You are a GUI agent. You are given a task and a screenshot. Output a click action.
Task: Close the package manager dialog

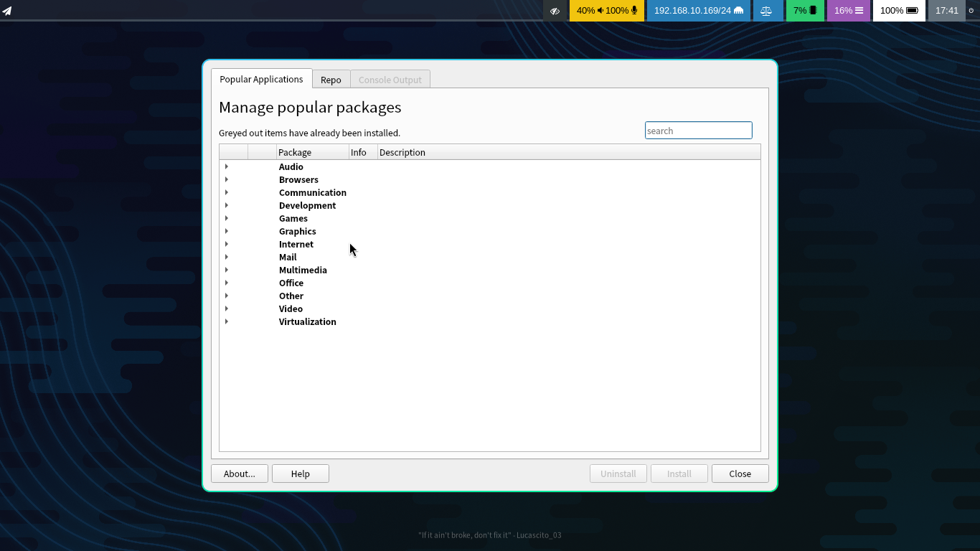(x=740, y=474)
